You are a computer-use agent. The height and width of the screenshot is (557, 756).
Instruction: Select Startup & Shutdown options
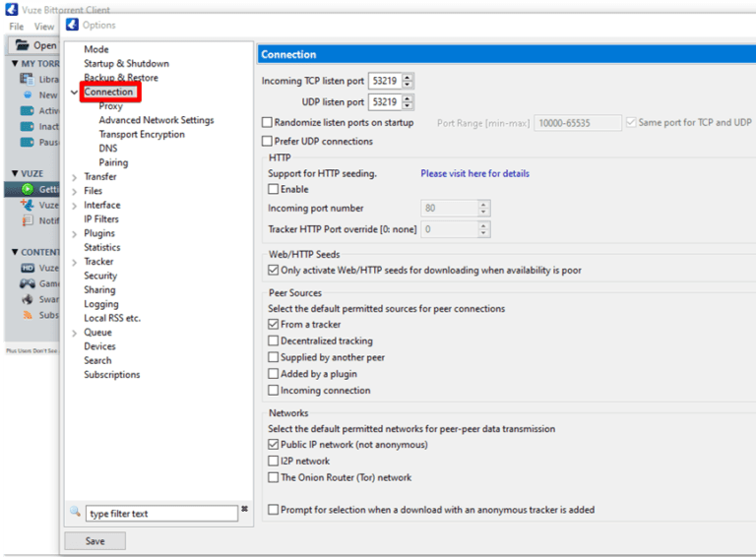(x=126, y=63)
